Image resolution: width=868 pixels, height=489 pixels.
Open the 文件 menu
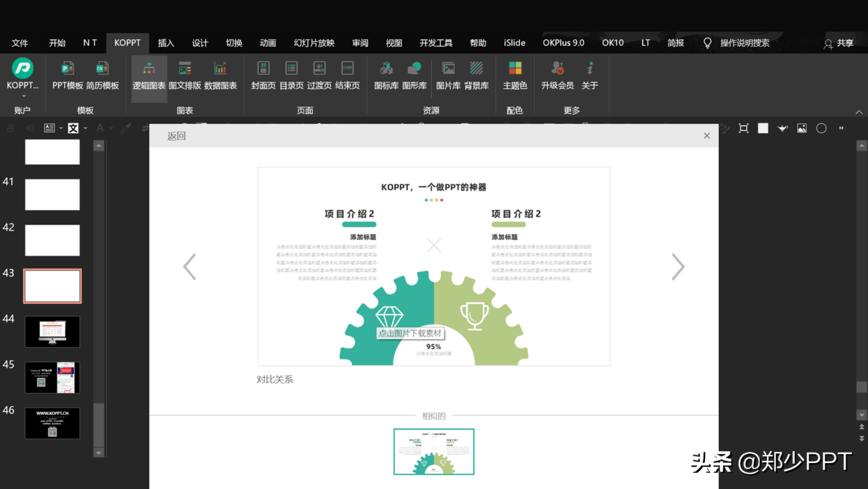pos(20,43)
